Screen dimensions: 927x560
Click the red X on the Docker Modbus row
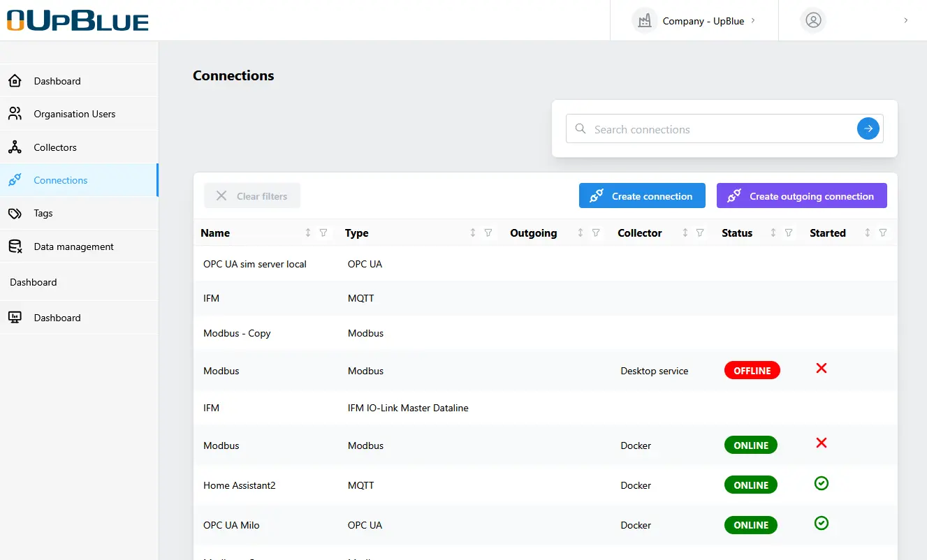tap(821, 443)
